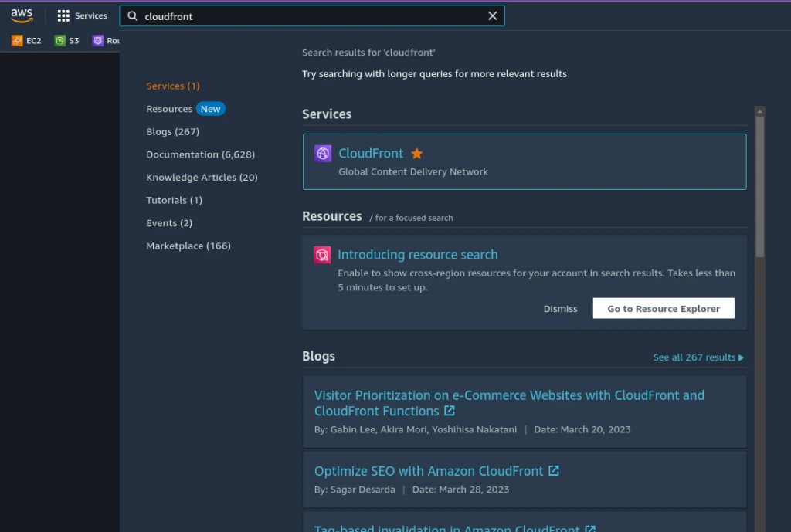Open the Services grid menu icon
791x532 pixels.
[63, 16]
